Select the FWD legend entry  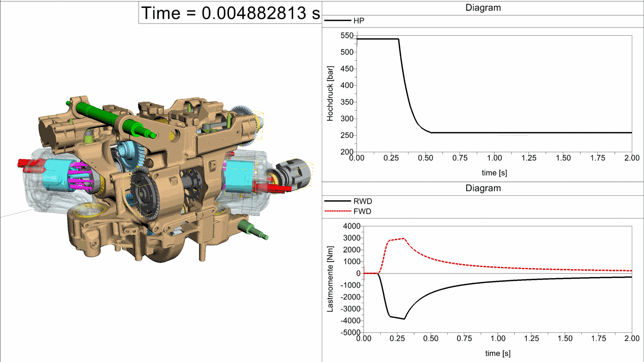pos(362,212)
